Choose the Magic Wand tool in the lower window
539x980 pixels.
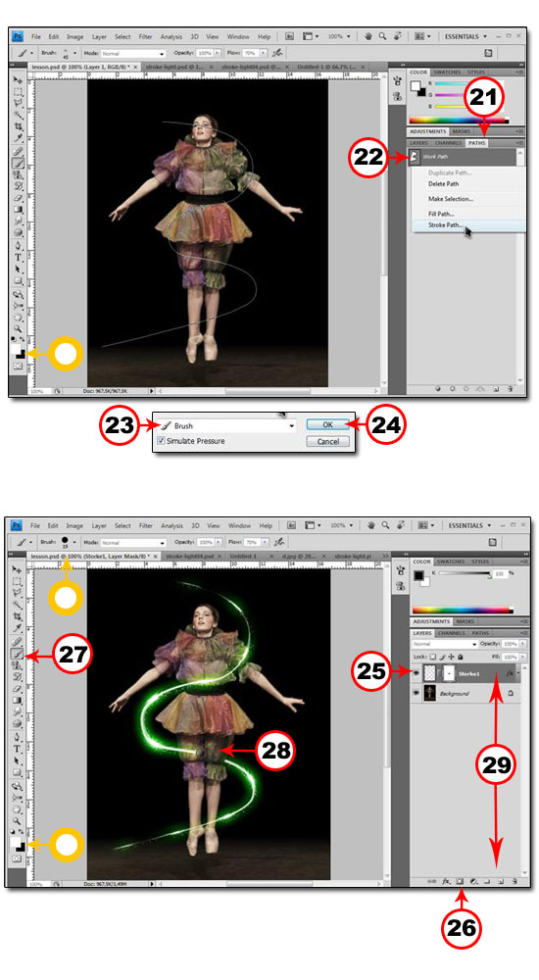coord(18,605)
